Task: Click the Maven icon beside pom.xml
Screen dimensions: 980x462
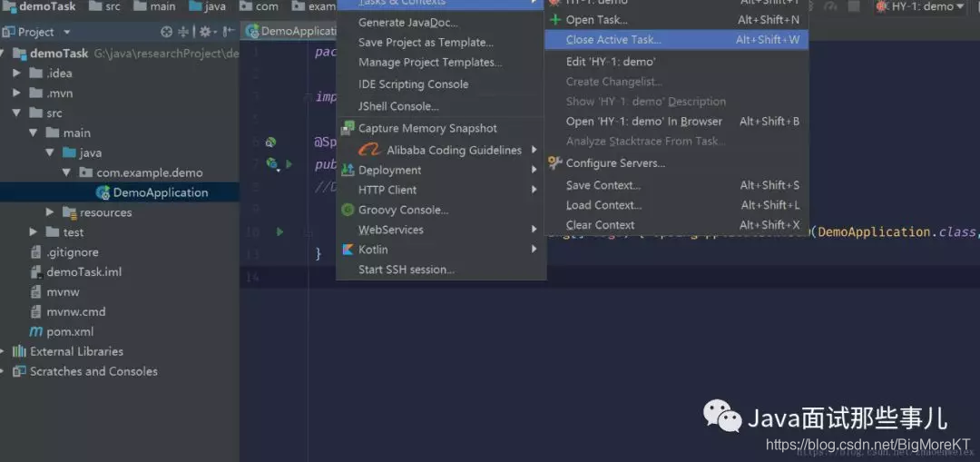Action: (x=36, y=332)
